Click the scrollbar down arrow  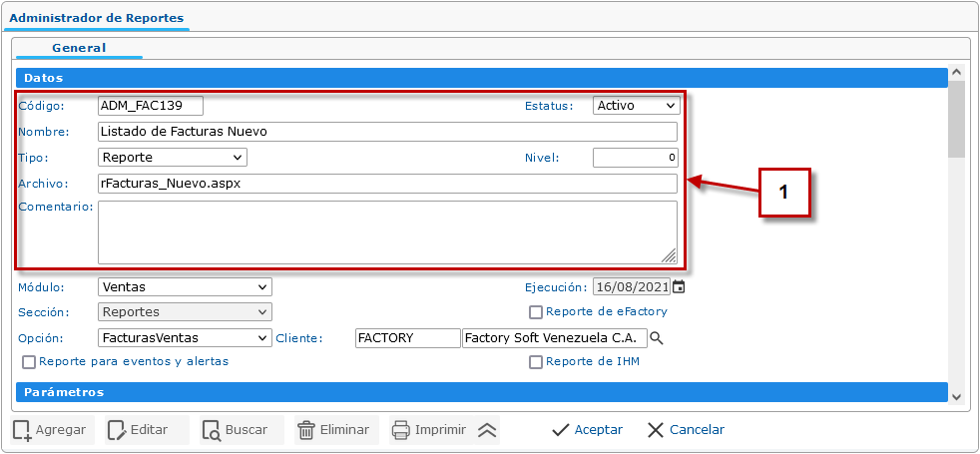coord(956,396)
